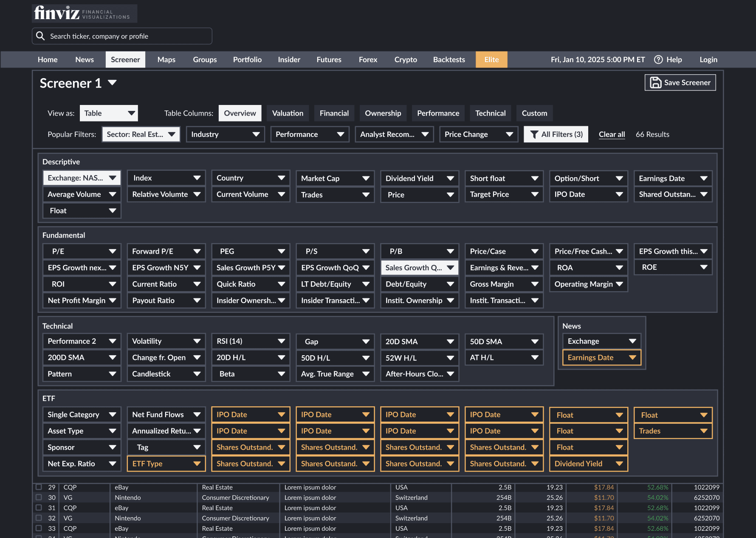Open the Net Fund Flows dropdown
Image resolution: width=756 pixels, height=538 pixels.
[166, 414]
